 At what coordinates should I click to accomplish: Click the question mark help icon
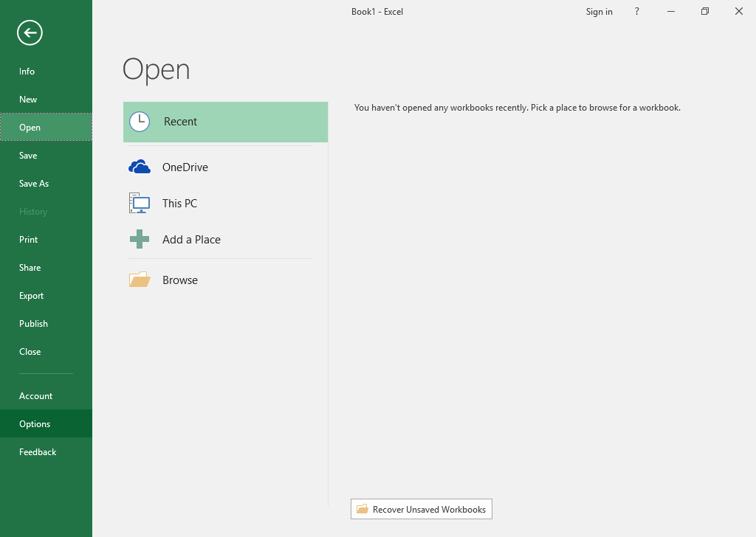pyautogui.click(x=637, y=12)
